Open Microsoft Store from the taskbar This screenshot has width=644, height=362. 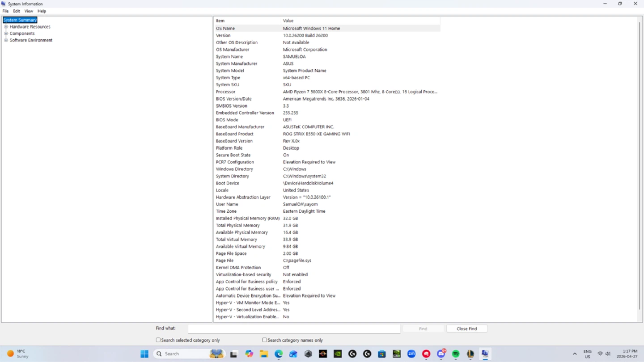pos(382,354)
